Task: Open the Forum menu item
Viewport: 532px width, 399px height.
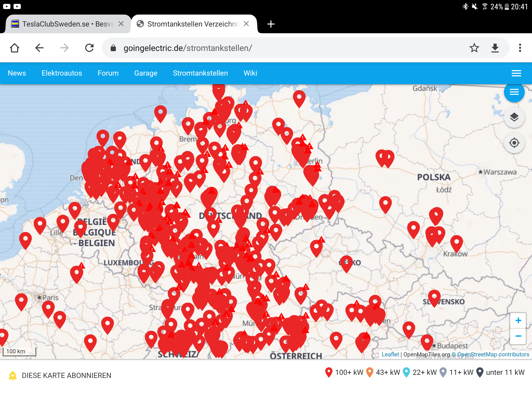Action: pos(108,73)
